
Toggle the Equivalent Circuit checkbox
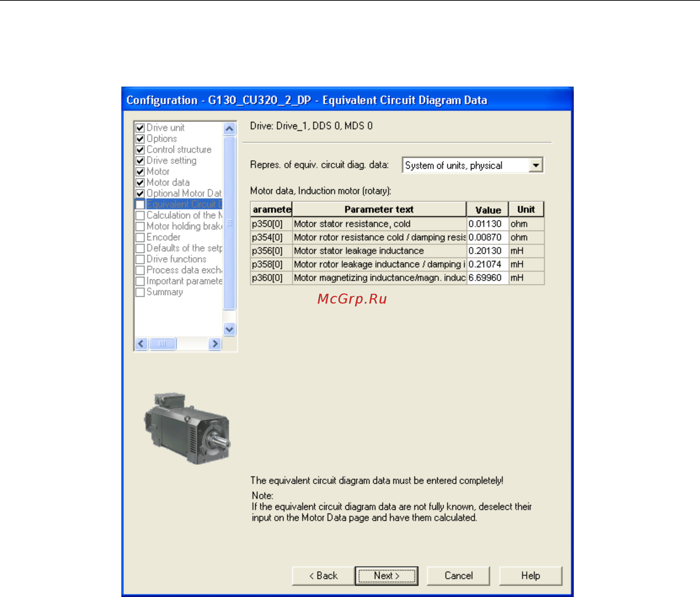(140, 204)
